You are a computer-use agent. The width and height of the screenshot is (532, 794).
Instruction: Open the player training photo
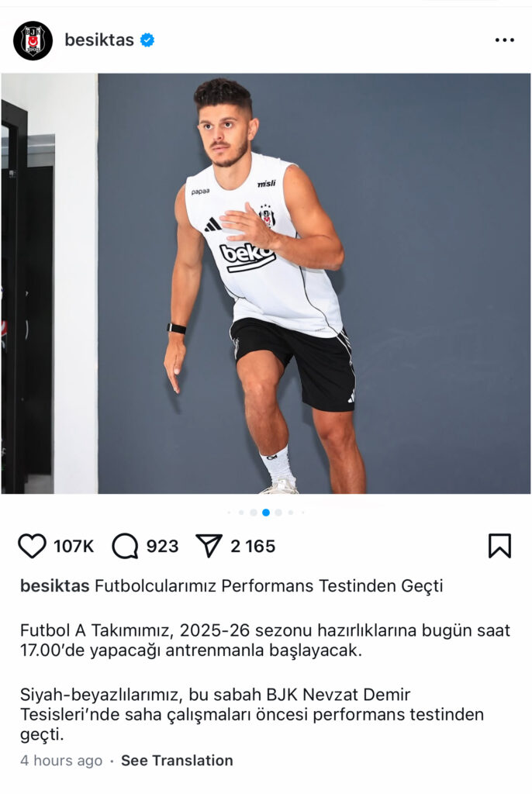point(266,284)
